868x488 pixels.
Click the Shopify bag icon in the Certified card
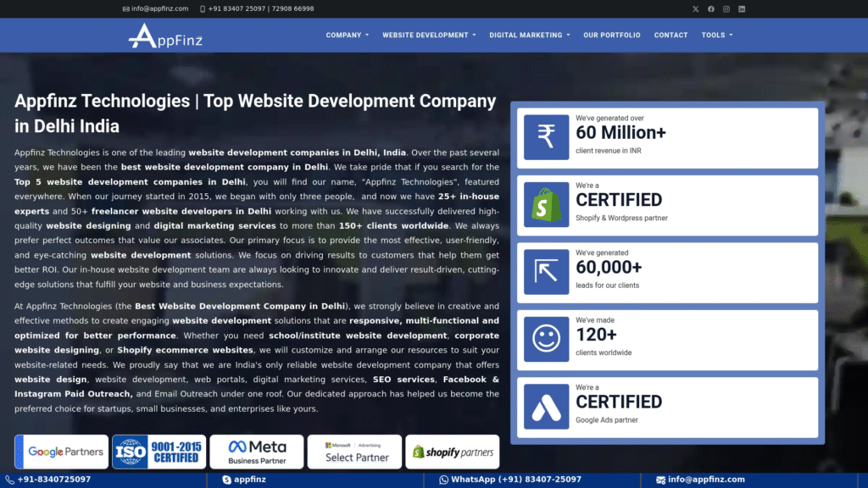(x=546, y=205)
